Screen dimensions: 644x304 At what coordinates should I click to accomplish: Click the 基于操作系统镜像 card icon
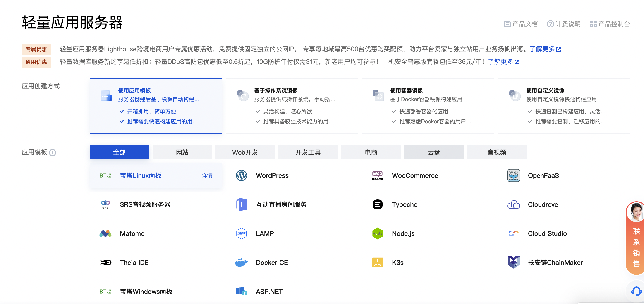point(242,96)
